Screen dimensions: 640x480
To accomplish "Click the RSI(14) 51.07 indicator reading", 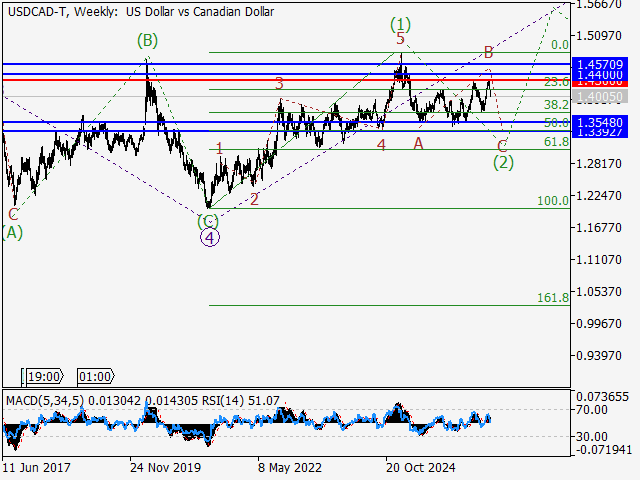I will coord(241,400).
